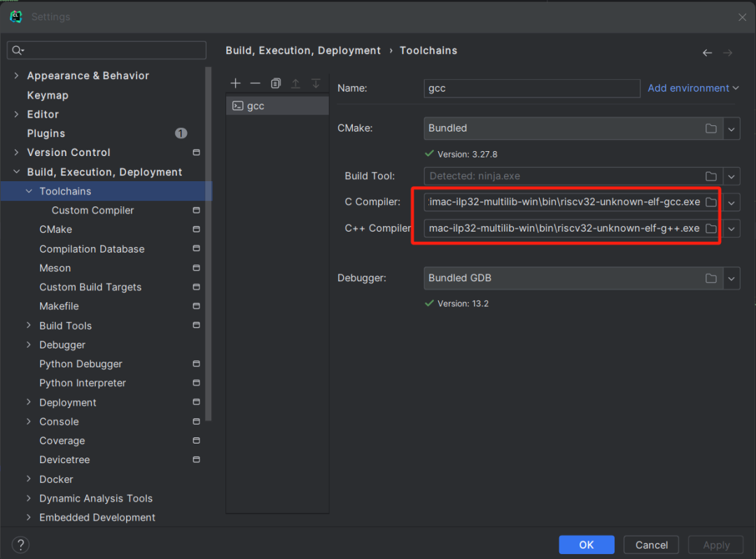The width and height of the screenshot is (756, 559).
Task: Focus the toolchain Name input field
Action: [x=532, y=89]
